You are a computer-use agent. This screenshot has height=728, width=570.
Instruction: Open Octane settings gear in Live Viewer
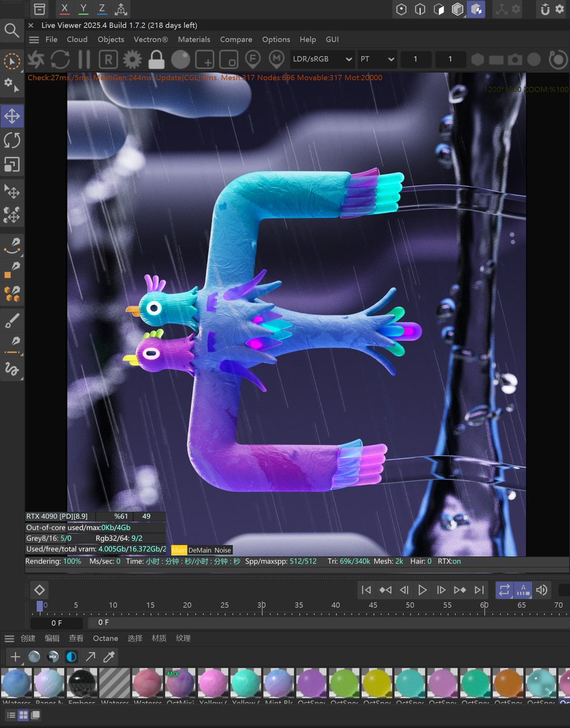[x=132, y=59]
